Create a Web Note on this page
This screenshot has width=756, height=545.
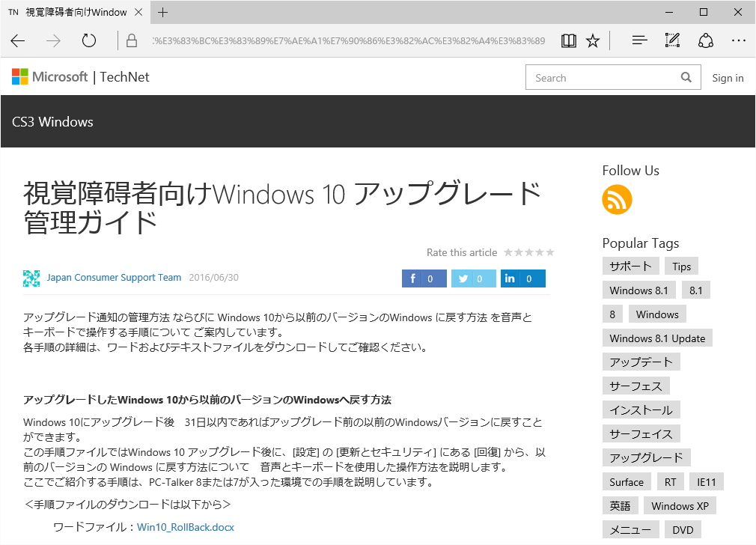[x=671, y=40]
